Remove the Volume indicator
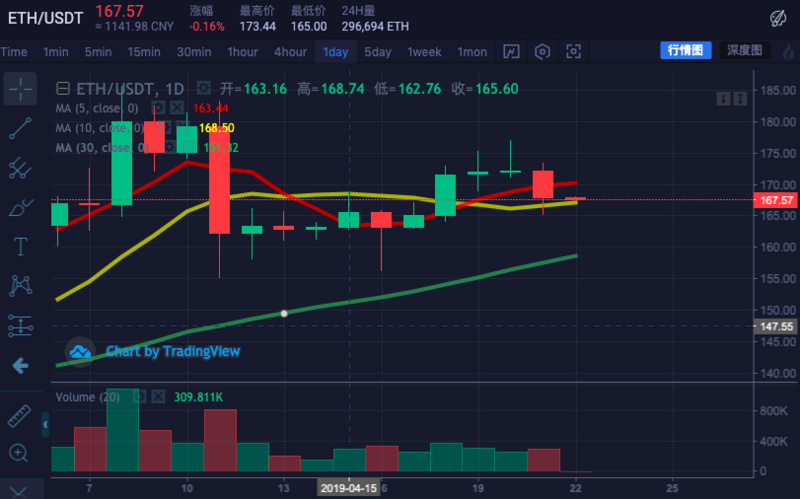800x499 pixels. (x=158, y=397)
